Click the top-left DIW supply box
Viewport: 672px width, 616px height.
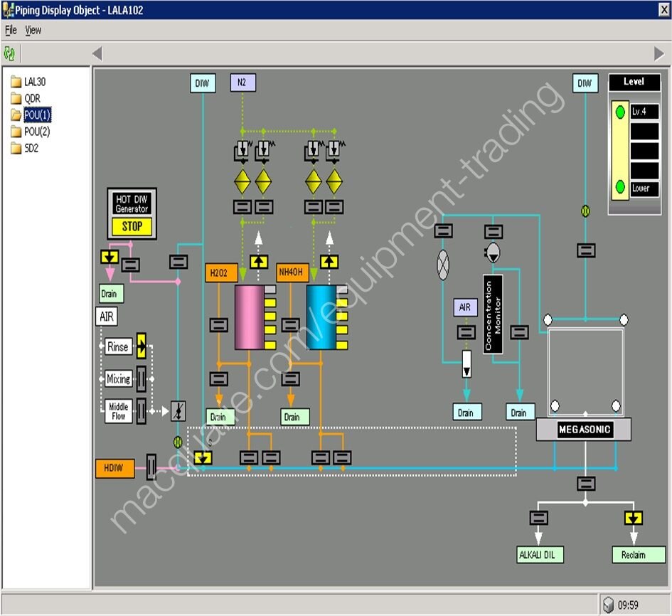203,83
